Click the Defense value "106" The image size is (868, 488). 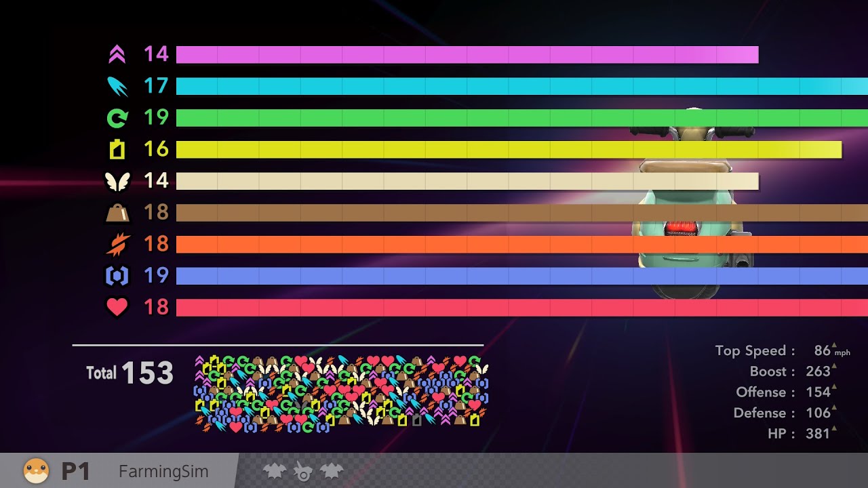click(x=818, y=413)
